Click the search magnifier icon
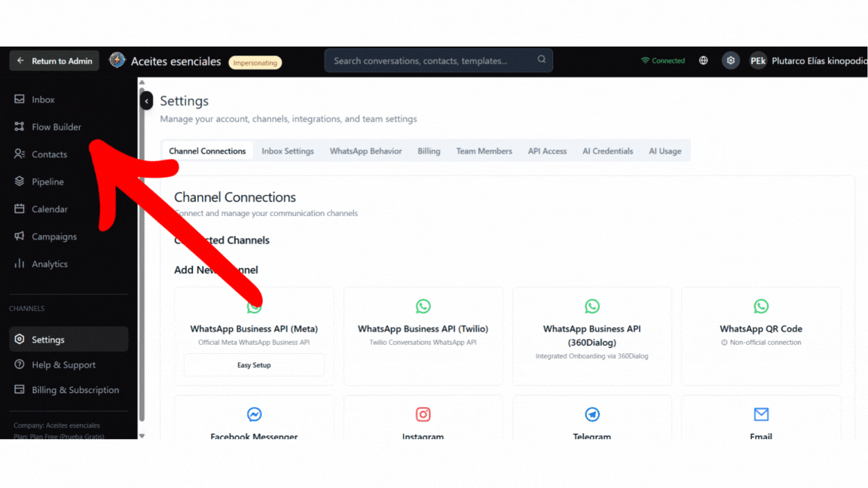The image size is (868, 488). click(x=541, y=60)
